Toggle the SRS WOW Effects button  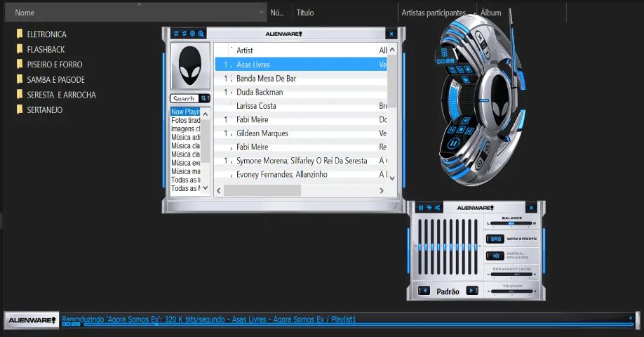[495, 239]
